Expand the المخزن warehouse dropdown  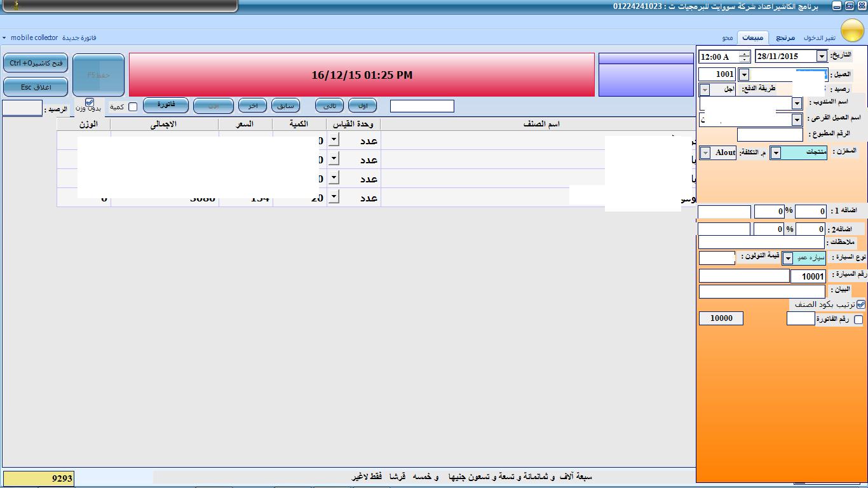coord(775,153)
